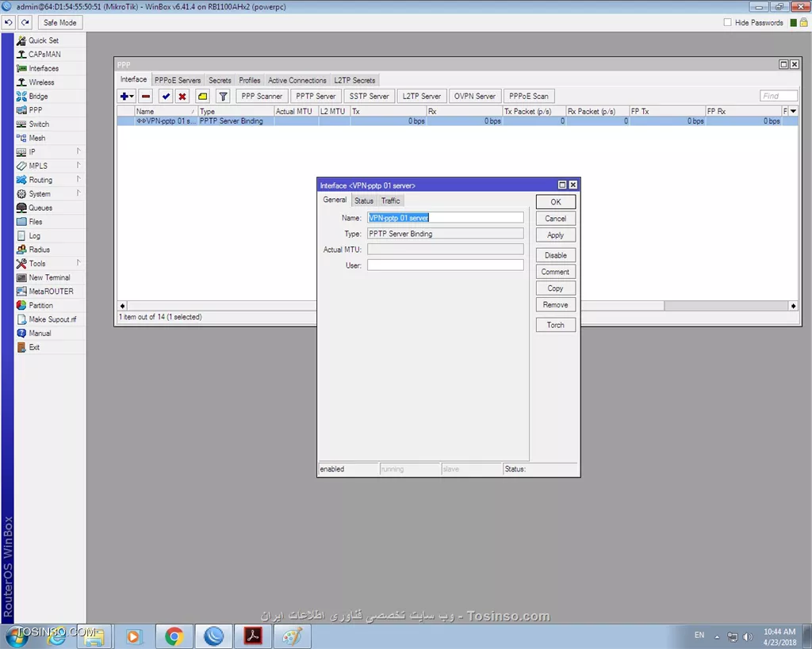The width and height of the screenshot is (812, 649).
Task: Expand the System submenu
Action: tap(50, 193)
